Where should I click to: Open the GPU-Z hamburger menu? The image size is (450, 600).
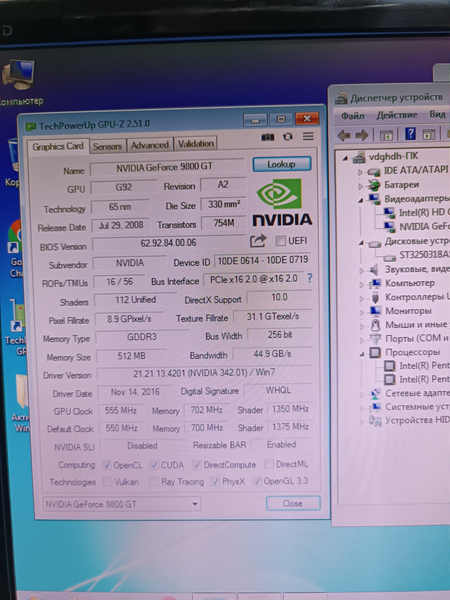click(x=308, y=136)
